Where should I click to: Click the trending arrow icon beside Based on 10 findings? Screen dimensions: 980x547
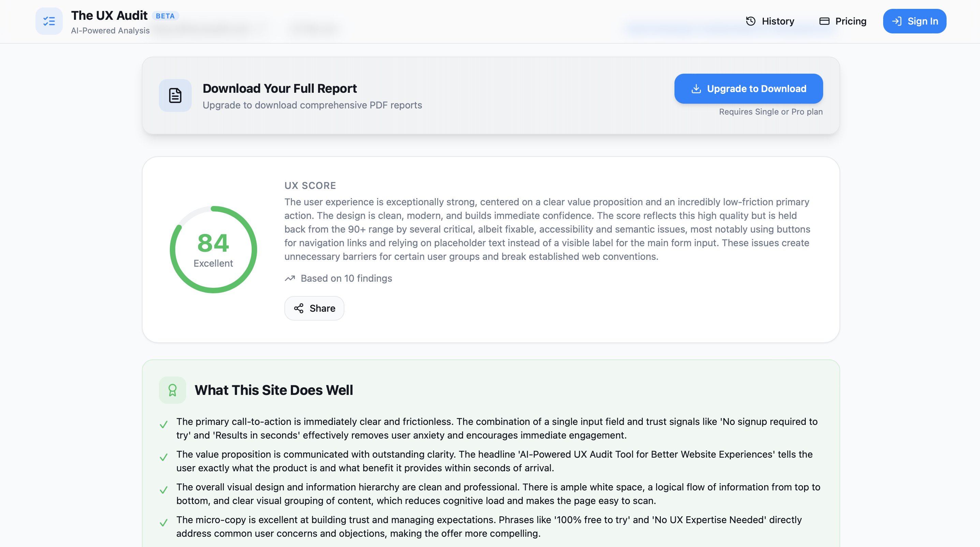click(x=290, y=279)
